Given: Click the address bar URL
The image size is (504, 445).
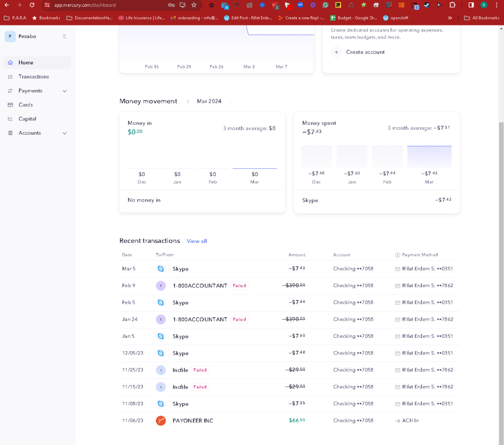Looking at the screenshot, I should 85,5.
